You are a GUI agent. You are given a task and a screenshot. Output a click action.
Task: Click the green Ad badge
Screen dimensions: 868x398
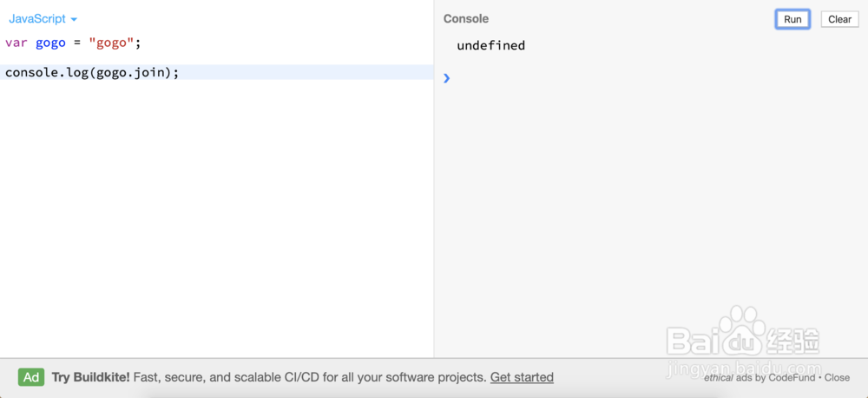31,377
